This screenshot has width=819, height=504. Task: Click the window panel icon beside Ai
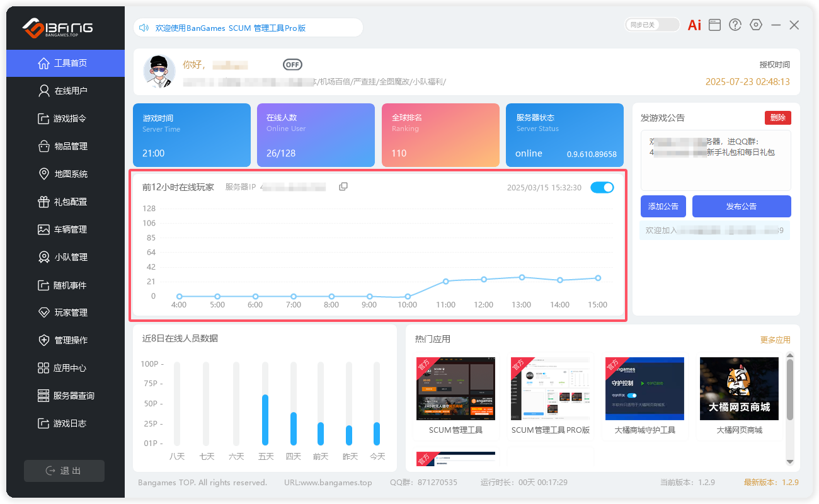tap(714, 25)
